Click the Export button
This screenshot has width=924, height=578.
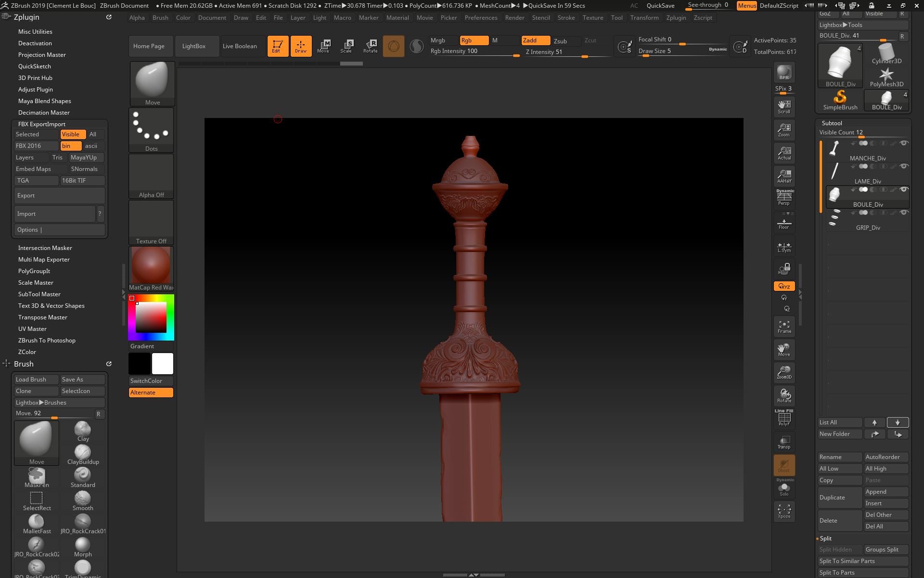pos(59,196)
